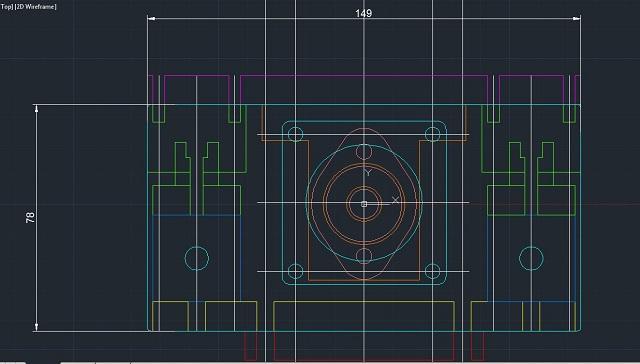Open the 2D Wireframe visual style menu
The height and width of the screenshot is (364, 640).
coord(36,7)
